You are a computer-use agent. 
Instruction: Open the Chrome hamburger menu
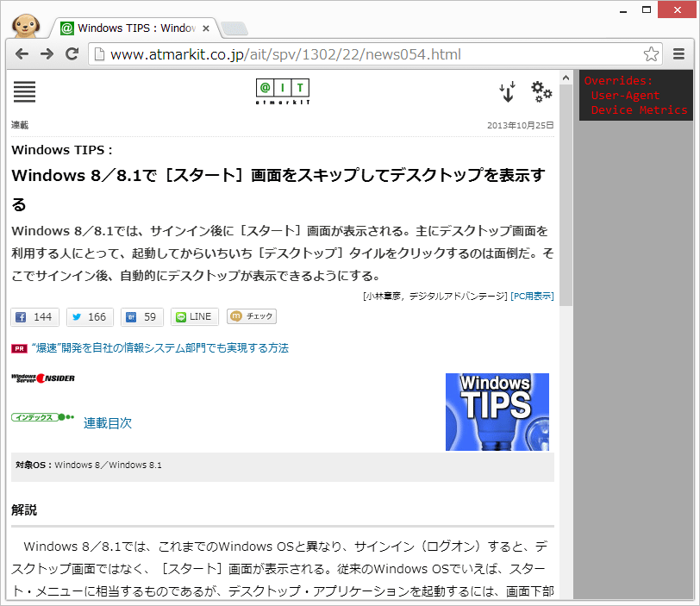(678, 54)
